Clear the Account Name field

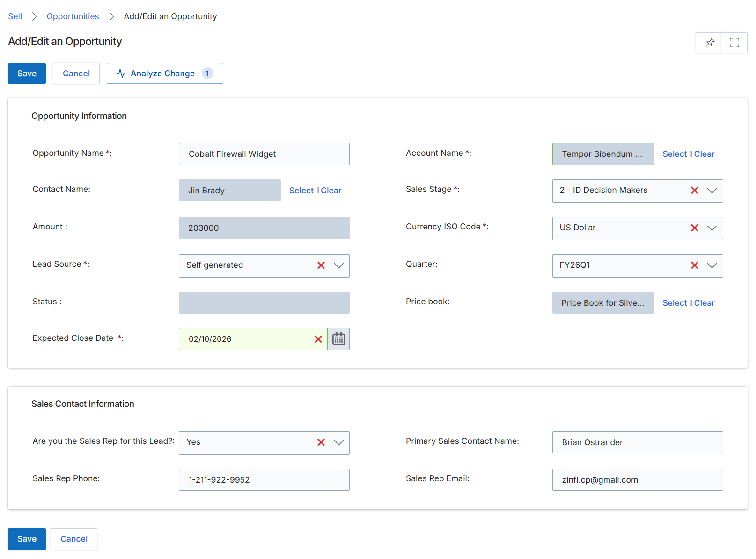[705, 154]
